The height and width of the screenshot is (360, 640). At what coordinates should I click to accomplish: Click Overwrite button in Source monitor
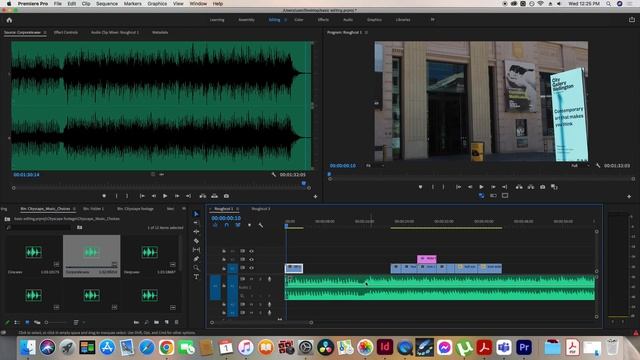[214, 196]
